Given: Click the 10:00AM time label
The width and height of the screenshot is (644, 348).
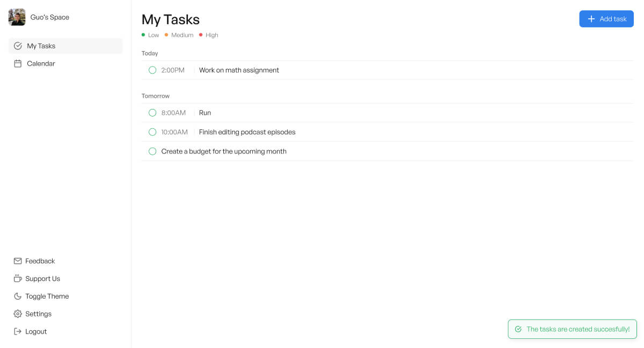Looking at the screenshot, I should pyautogui.click(x=174, y=132).
